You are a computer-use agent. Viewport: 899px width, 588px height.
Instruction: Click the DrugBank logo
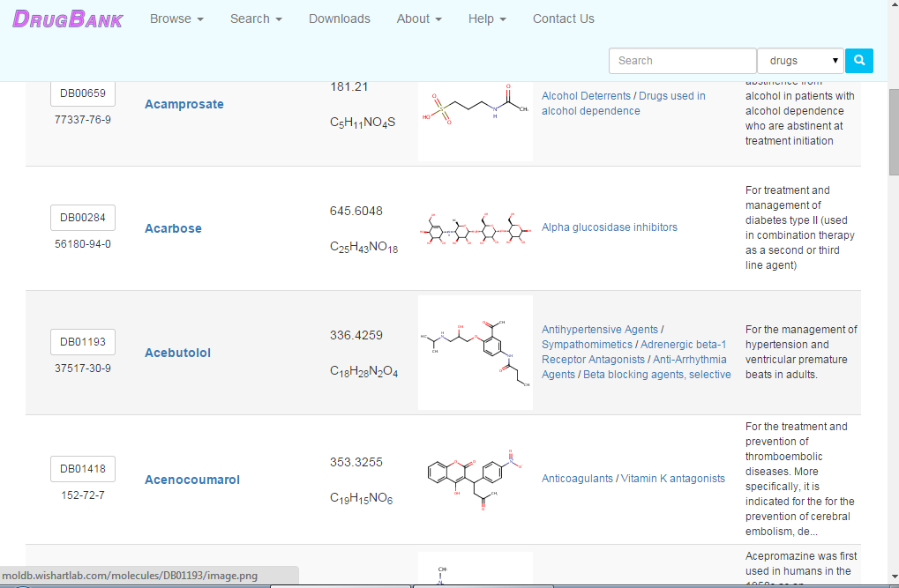pyautogui.click(x=67, y=18)
